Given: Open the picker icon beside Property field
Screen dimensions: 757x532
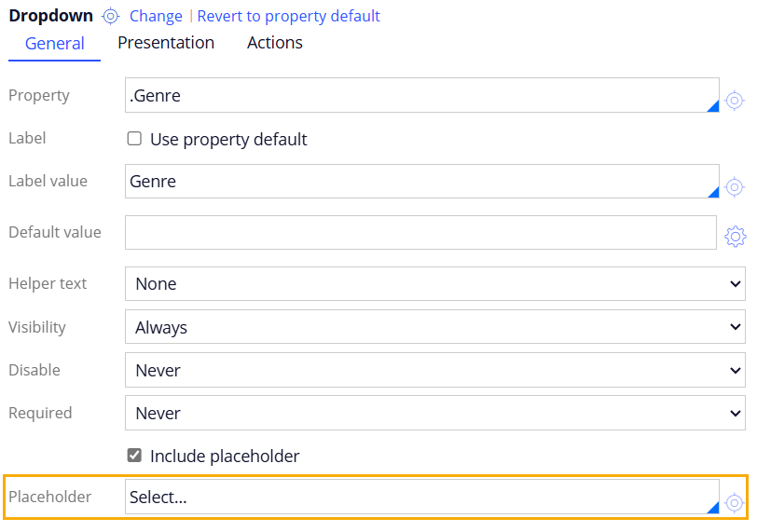Looking at the screenshot, I should tap(735, 101).
